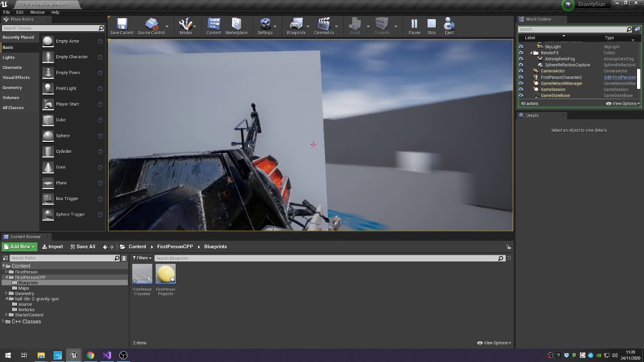Open the Help menu
Image resolution: width=644 pixels, height=362 pixels.
coord(55,12)
